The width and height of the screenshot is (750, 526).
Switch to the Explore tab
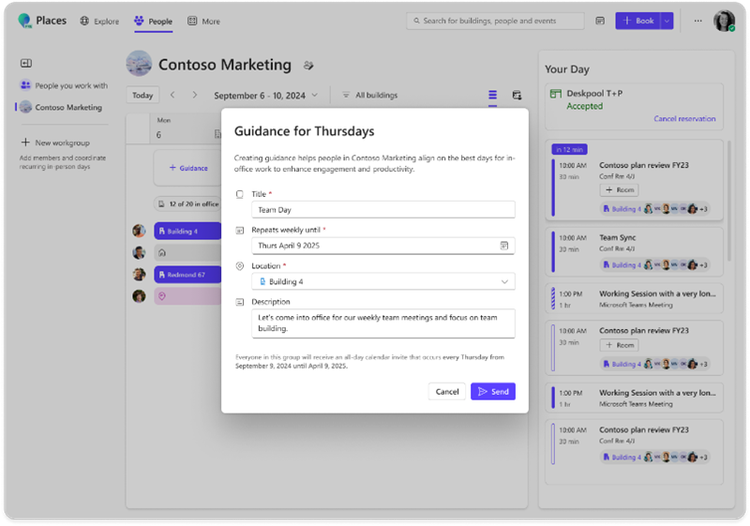coord(99,21)
